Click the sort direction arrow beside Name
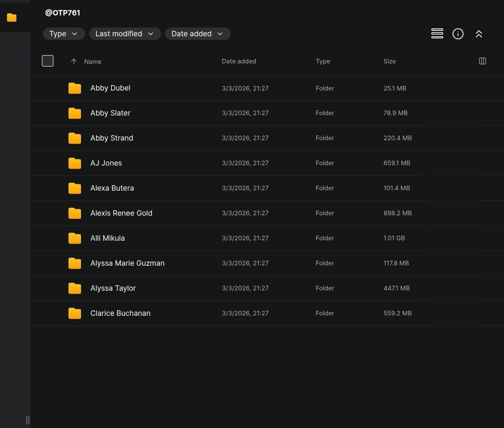 (x=74, y=61)
